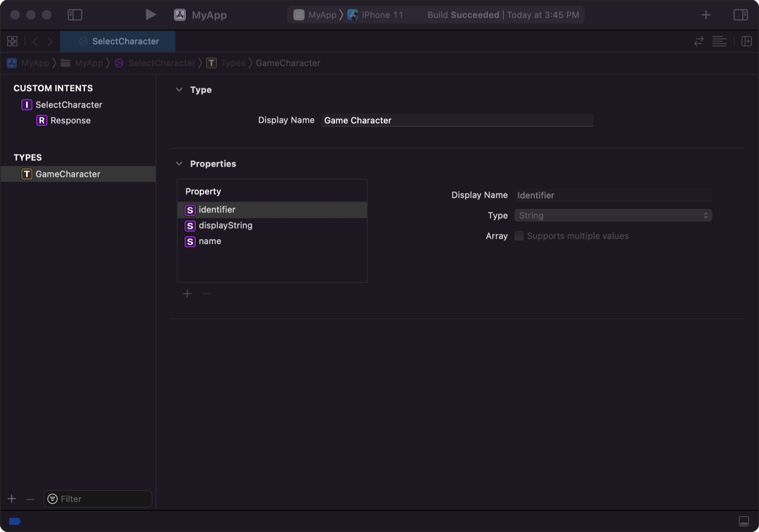Click the name row S type icon
Screen dimensions: 759x532
tap(190, 241)
